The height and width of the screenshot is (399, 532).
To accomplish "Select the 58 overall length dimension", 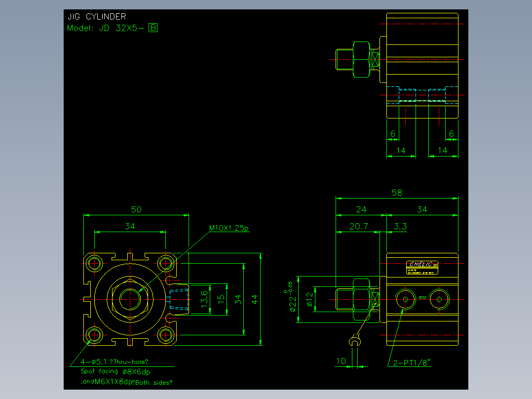I will [397, 193].
